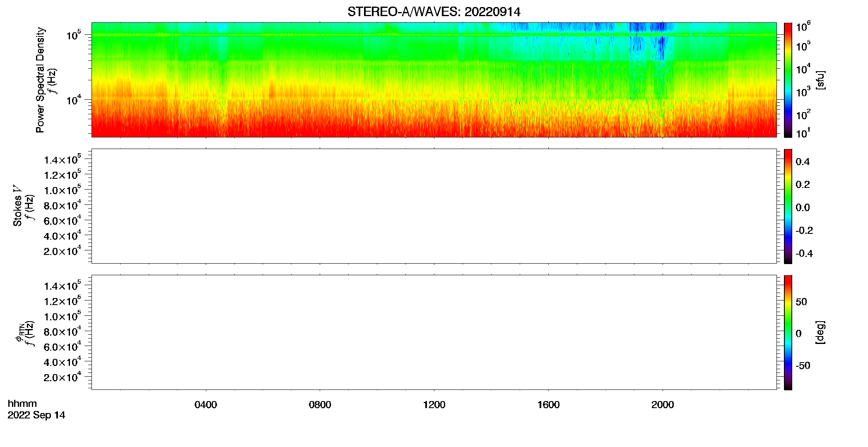The height and width of the screenshot is (447, 868).
Task: Click the 1200 time tick label
Action: (x=434, y=405)
